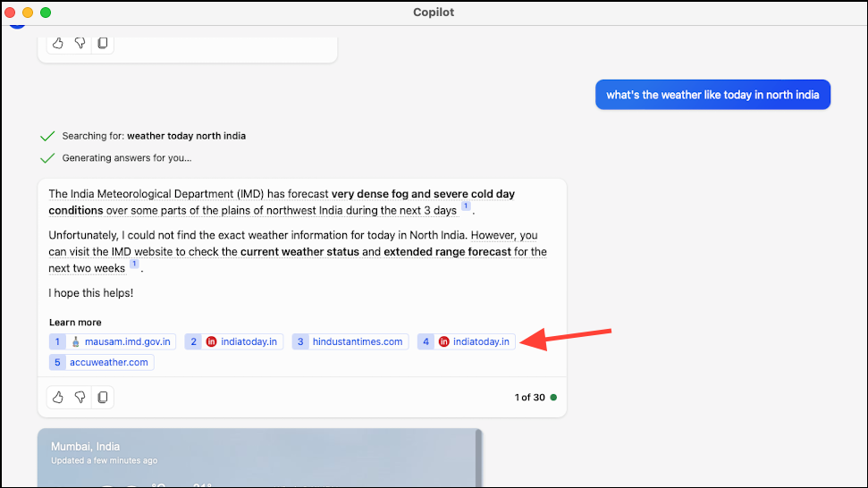
Task: Maximize the Copilot window with green button
Action: tap(46, 13)
